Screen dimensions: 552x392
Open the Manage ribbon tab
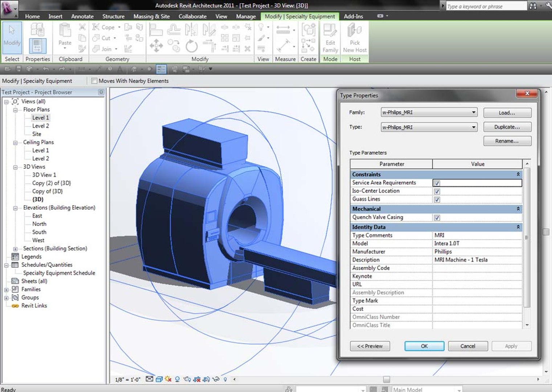(x=246, y=16)
